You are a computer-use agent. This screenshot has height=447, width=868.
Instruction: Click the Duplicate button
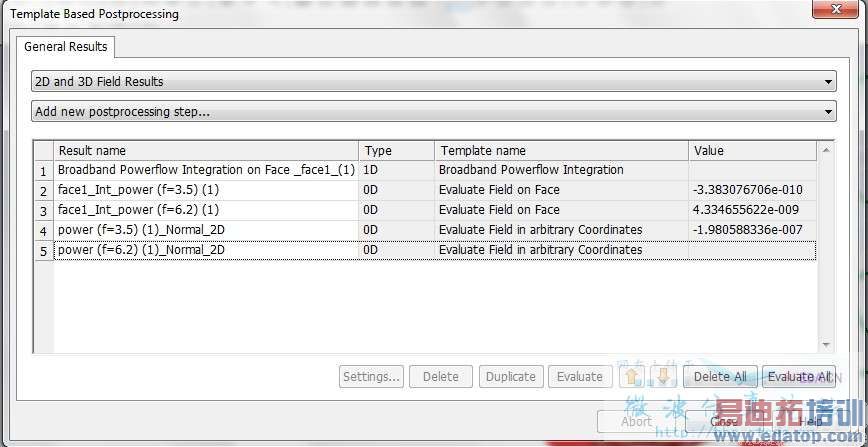pos(510,377)
